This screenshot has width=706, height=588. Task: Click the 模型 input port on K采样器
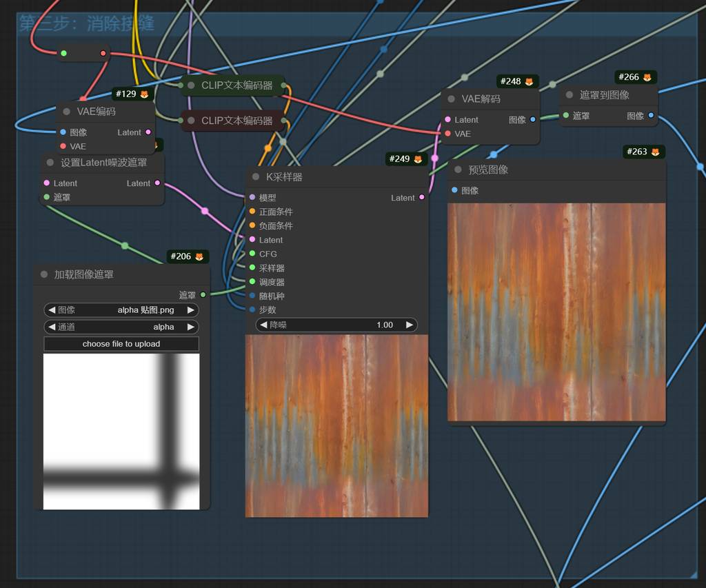point(252,198)
